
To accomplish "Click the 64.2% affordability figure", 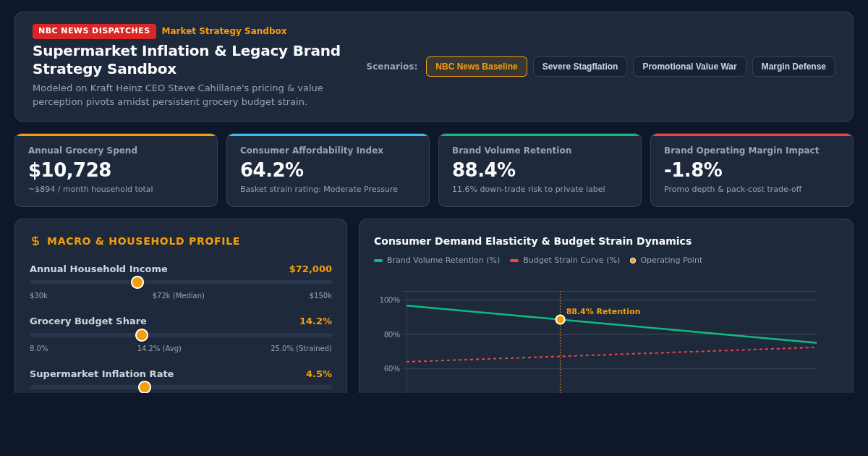I will pyautogui.click(x=272, y=170).
